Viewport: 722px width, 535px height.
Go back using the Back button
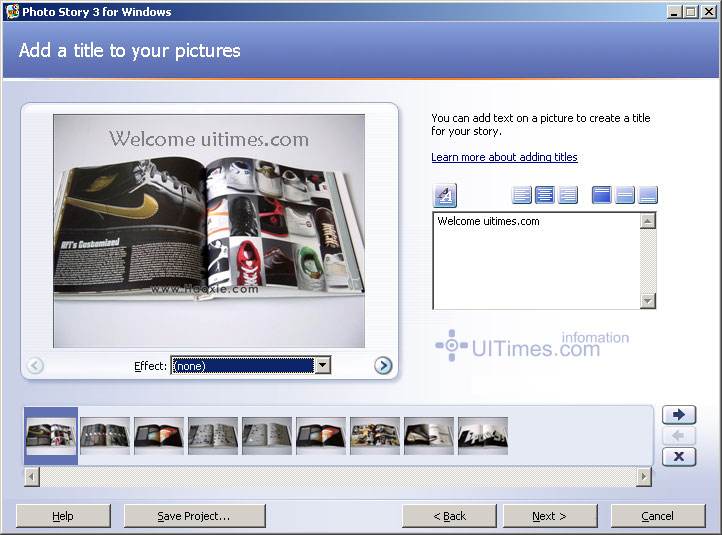[x=449, y=516]
